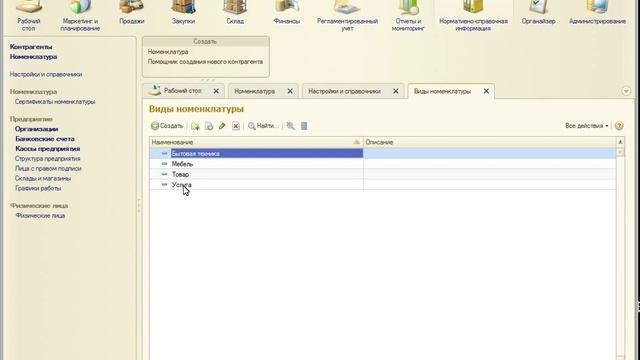This screenshot has width=640, height=360.
Task: Open the Банковские счета link
Action: click(x=45, y=139)
